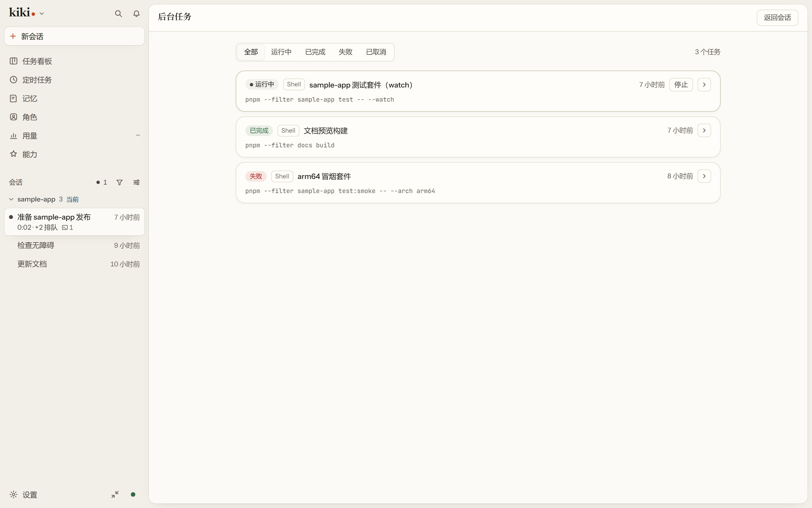Open 用量 usage page
This screenshot has width=812, height=508.
click(74, 136)
